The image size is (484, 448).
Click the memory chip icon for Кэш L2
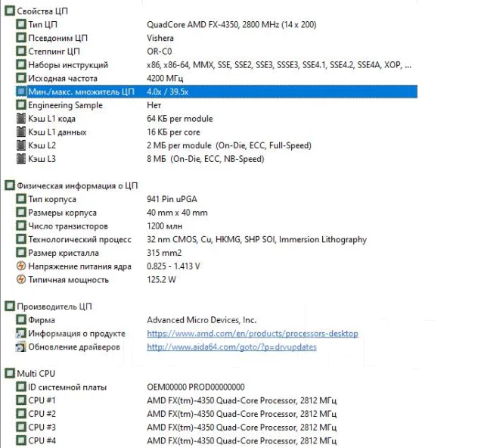click(x=21, y=145)
